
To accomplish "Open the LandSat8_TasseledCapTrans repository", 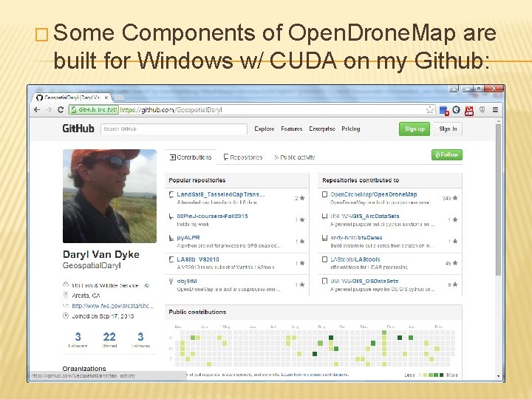I will tap(220, 194).
